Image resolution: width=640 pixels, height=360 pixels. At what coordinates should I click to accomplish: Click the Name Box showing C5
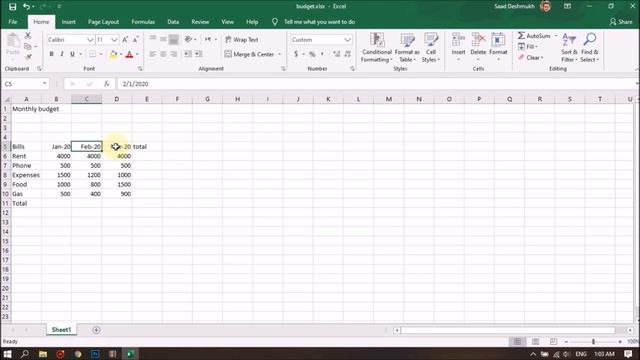point(25,84)
